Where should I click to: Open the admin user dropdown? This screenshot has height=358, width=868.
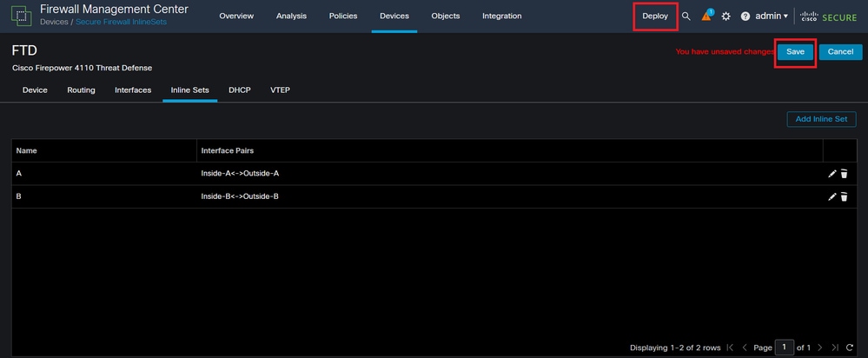772,16
